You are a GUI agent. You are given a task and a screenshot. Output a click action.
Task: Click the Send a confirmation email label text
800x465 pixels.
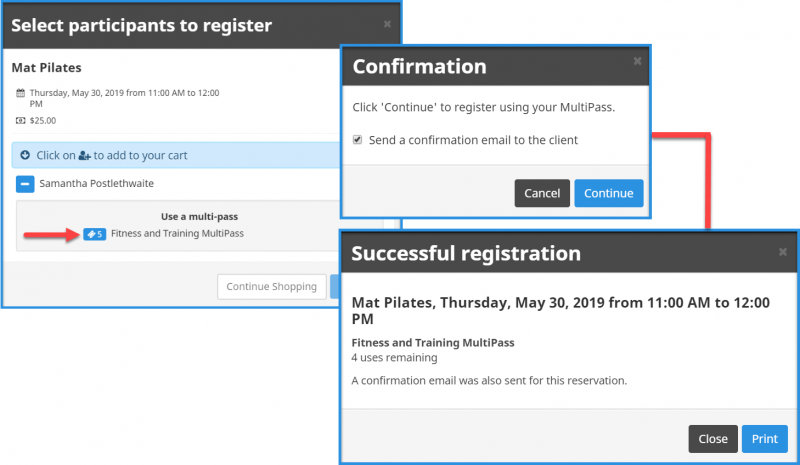click(x=473, y=140)
